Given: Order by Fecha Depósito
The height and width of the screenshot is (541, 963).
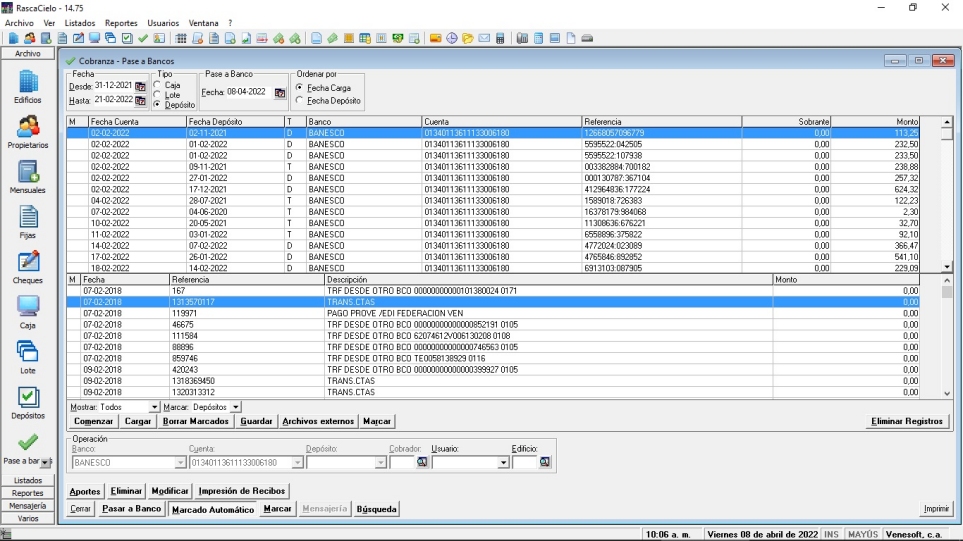Looking at the screenshot, I should [x=299, y=99].
